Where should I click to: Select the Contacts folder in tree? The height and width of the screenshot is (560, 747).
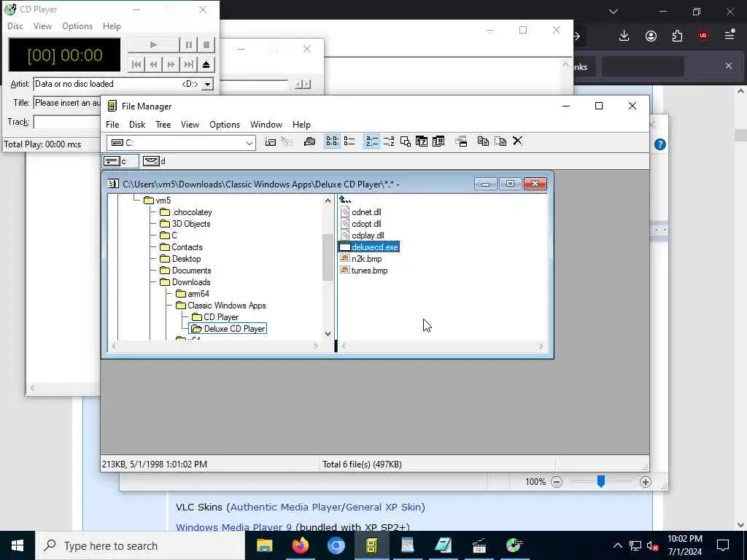tap(181, 247)
